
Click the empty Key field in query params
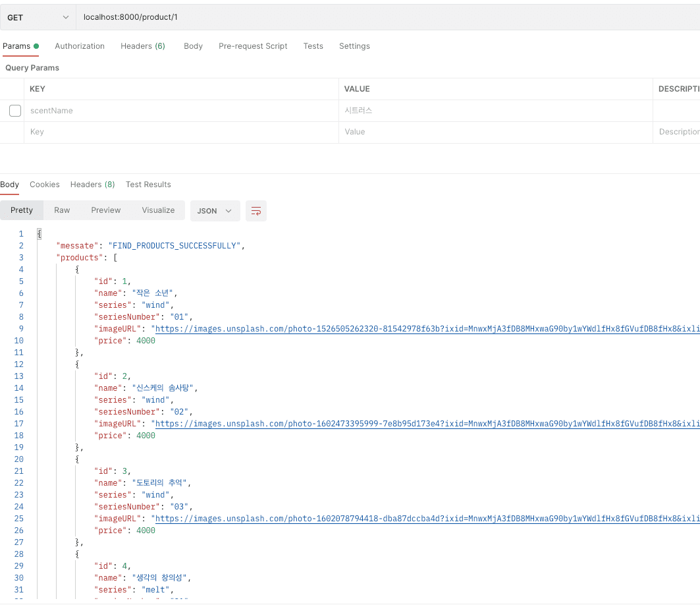(181, 132)
